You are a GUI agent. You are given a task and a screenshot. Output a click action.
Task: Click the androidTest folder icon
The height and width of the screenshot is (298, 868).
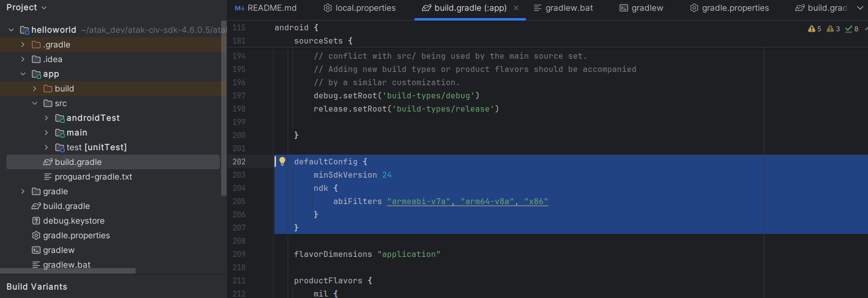click(60, 118)
